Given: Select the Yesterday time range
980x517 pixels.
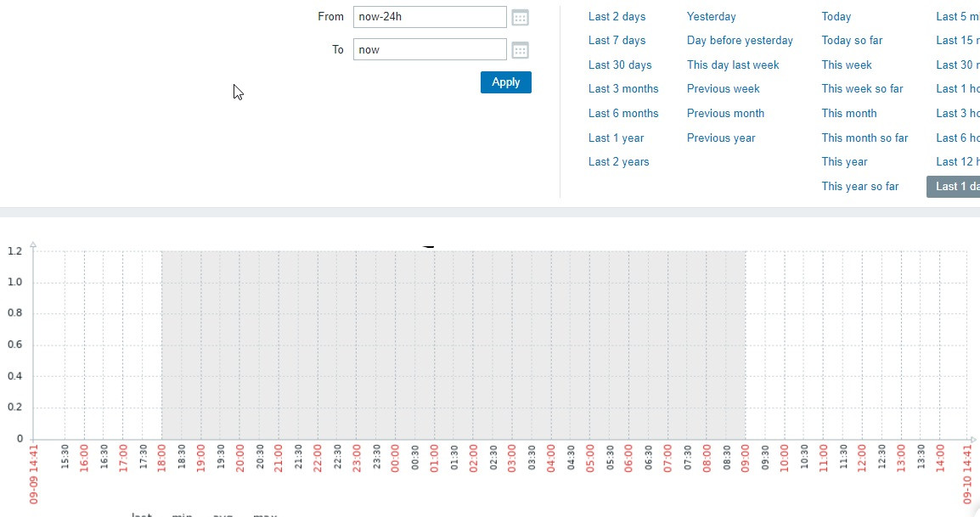Looking at the screenshot, I should pyautogui.click(x=712, y=16).
